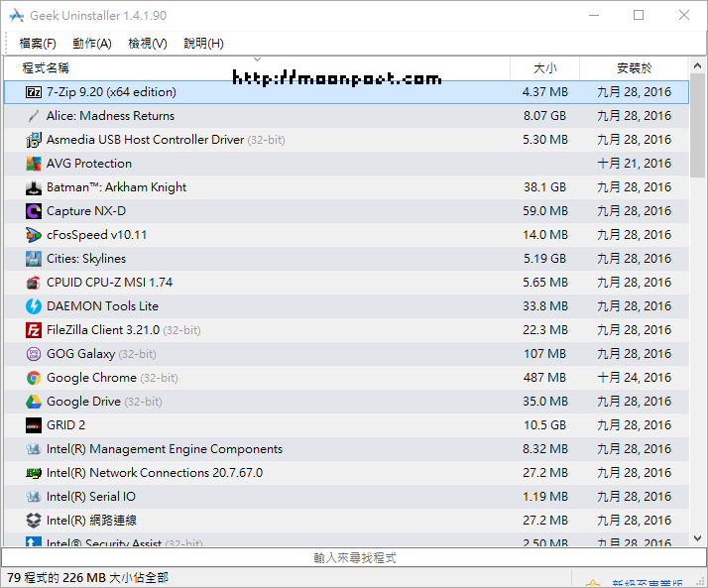Image resolution: width=708 pixels, height=588 pixels.
Task: Select Intel(R) Network Connections 20.7.67.0 entry
Action: click(x=347, y=473)
